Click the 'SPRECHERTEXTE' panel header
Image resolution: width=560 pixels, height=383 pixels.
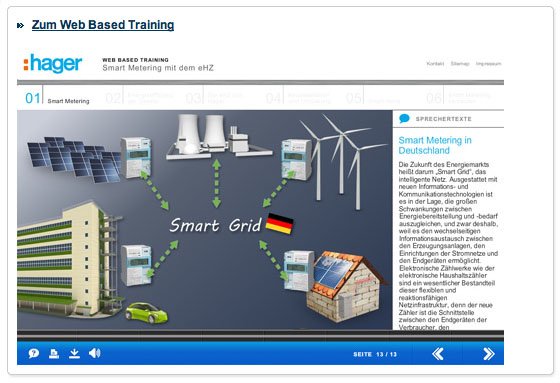pyautogui.click(x=444, y=119)
